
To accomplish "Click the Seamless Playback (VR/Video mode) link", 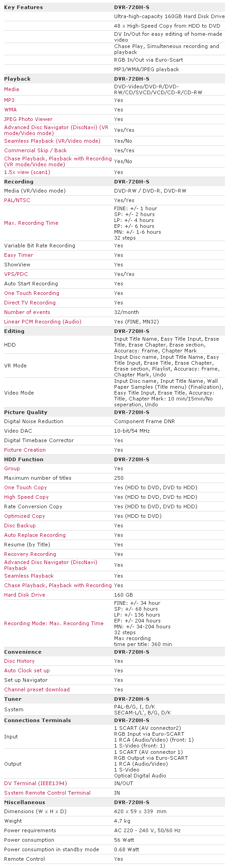I will pos(52,141).
